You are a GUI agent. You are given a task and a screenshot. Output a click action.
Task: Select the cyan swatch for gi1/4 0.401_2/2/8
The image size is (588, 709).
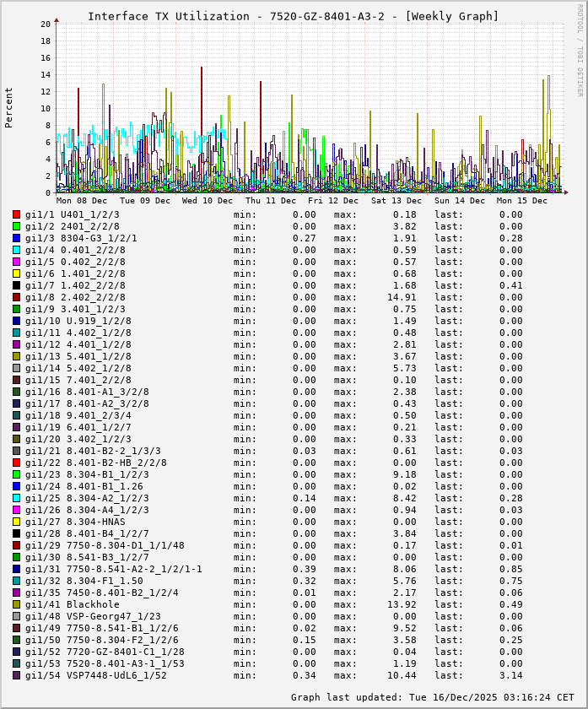pos(16,250)
